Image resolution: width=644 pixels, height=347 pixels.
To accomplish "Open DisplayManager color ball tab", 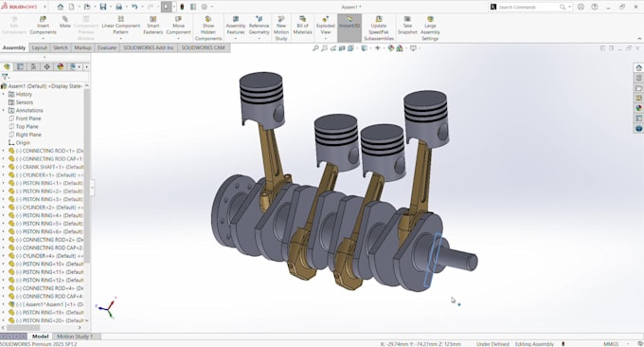I will pos(61,66).
